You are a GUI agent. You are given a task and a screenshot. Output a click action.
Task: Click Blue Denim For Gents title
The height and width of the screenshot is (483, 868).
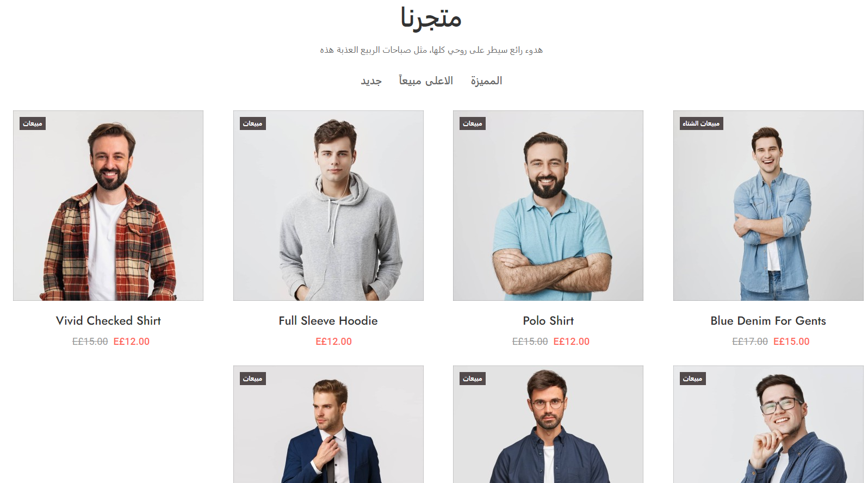[768, 321]
